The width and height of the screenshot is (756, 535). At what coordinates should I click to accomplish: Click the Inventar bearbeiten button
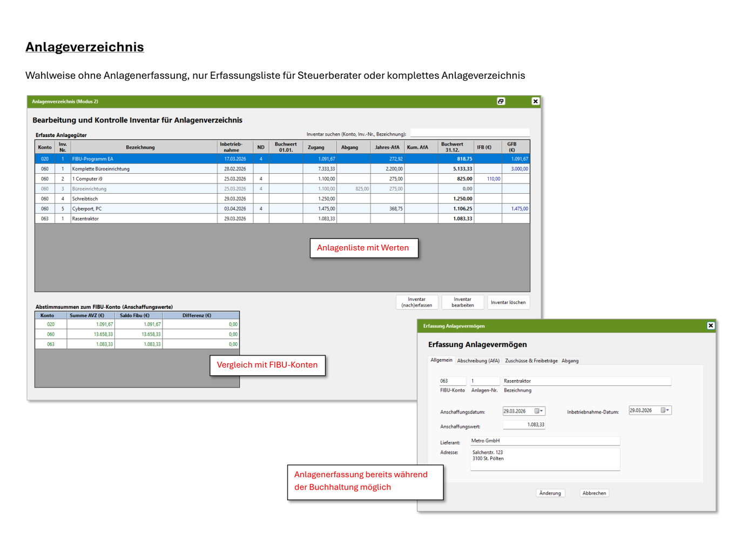(463, 302)
